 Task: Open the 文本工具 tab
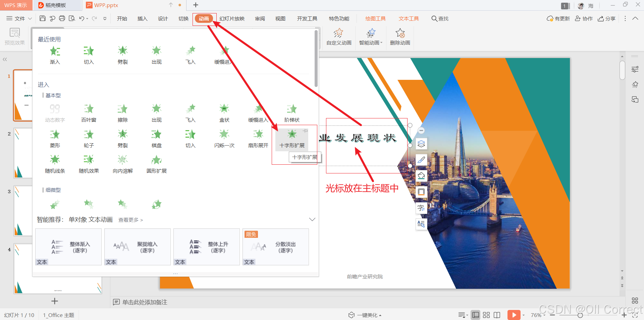coord(409,18)
